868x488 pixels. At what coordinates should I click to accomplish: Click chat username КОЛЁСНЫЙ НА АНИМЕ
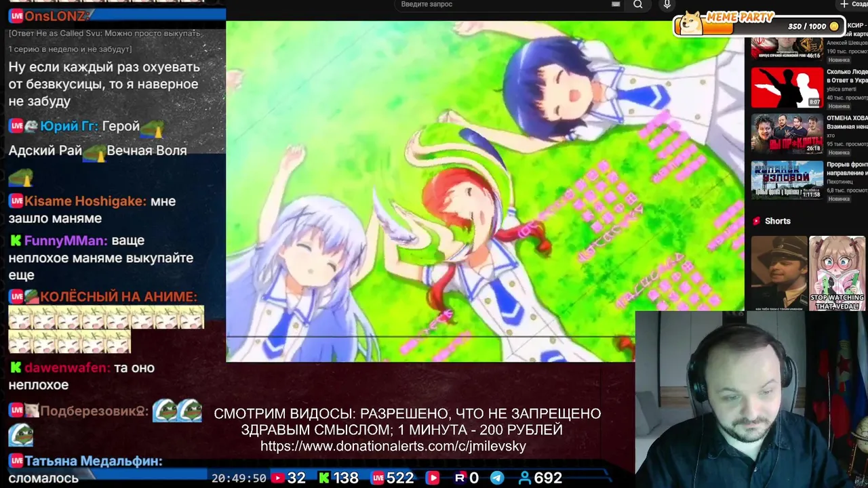tap(119, 297)
